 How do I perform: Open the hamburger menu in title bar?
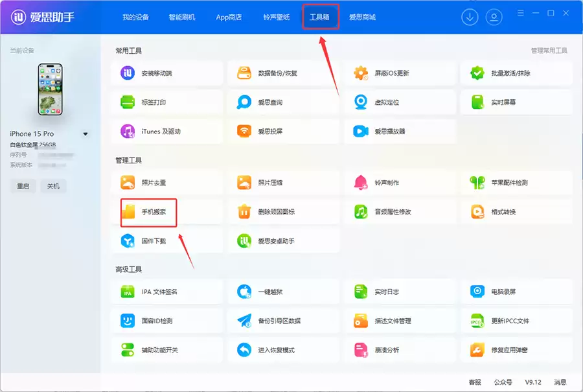click(521, 13)
